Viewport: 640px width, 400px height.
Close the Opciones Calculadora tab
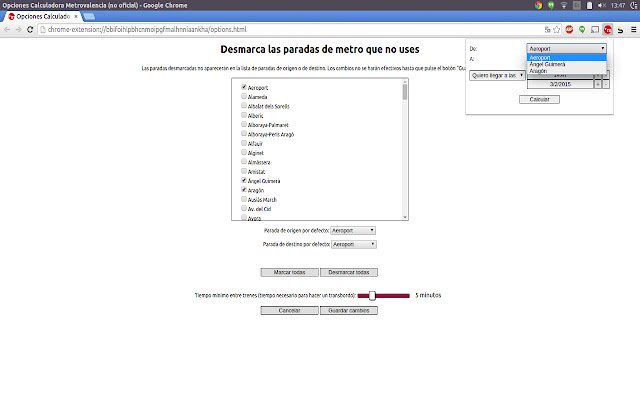coord(76,16)
